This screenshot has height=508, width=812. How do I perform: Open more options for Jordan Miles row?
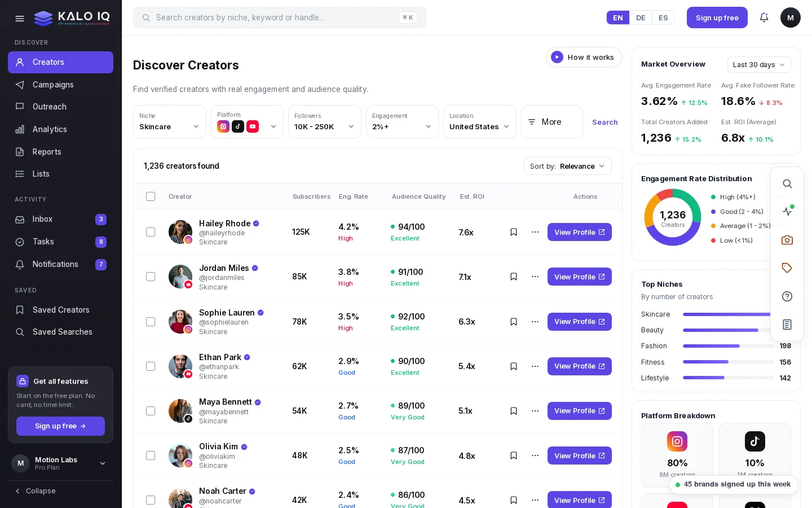(x=535, y=277)
